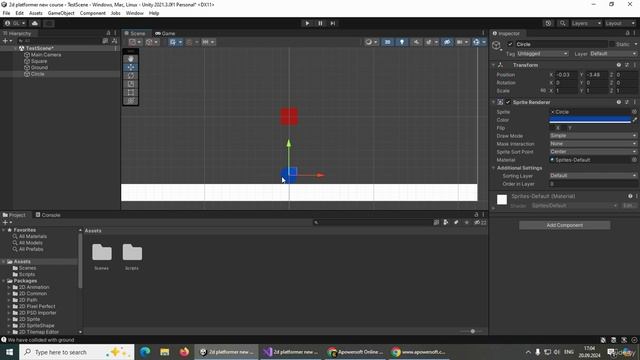Check the Flip X checkbox

(552, 128)
